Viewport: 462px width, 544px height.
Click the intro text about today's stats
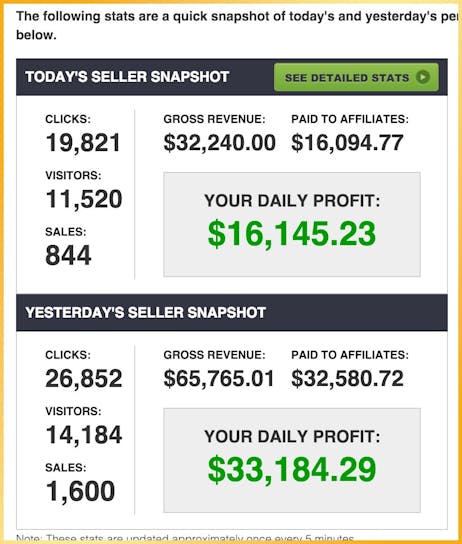(x=237, y=25)
